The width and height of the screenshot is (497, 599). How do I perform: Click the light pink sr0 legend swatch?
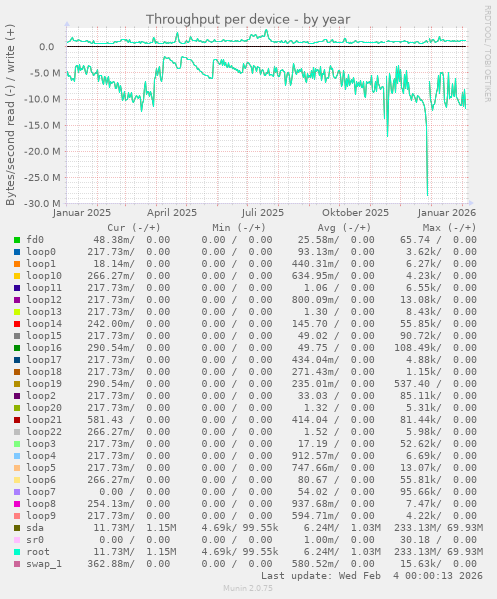[x=17, y=540]
